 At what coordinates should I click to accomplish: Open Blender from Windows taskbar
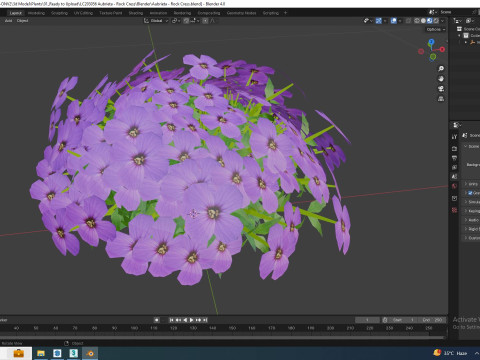point(90,353)
